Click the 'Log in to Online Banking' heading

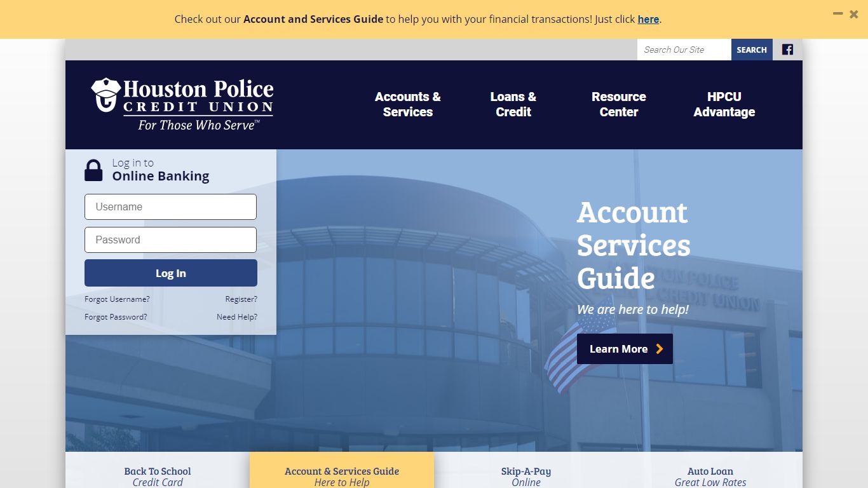pyautogui.click(x=161, y=170)
